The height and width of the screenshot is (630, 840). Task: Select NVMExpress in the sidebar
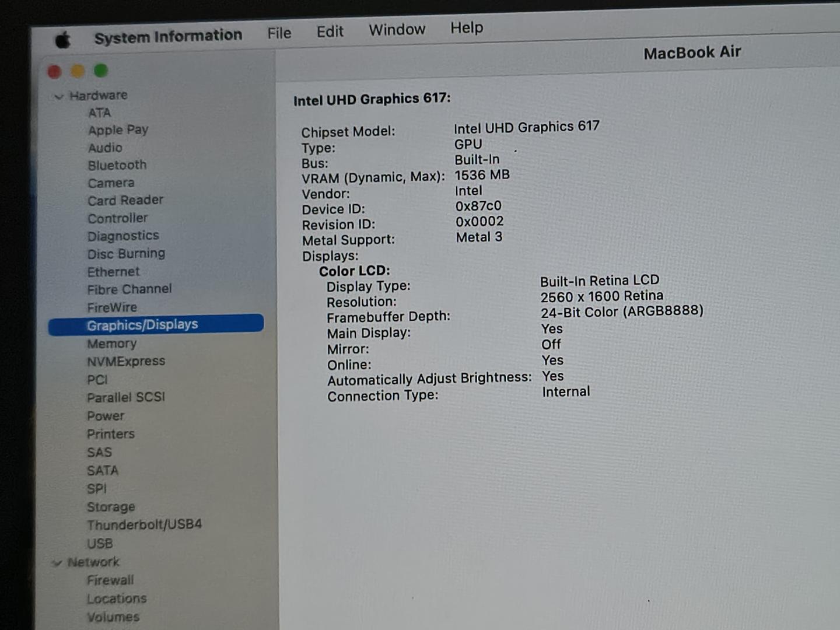[x=126, y=362]
